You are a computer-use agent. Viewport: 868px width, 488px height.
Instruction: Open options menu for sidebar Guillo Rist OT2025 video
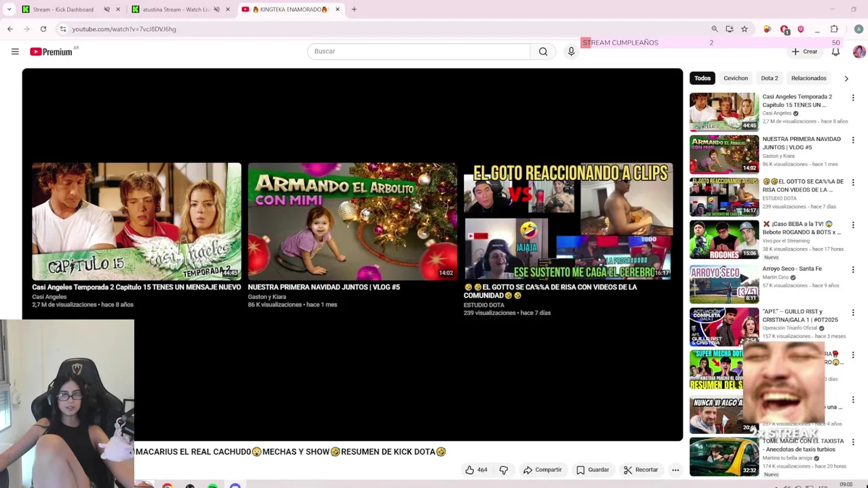point(853,313)
